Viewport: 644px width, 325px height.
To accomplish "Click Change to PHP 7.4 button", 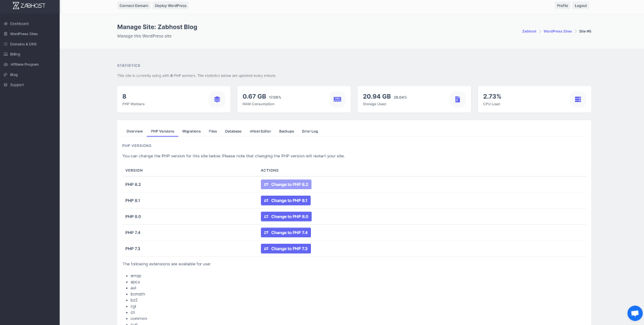I will 286,233.
